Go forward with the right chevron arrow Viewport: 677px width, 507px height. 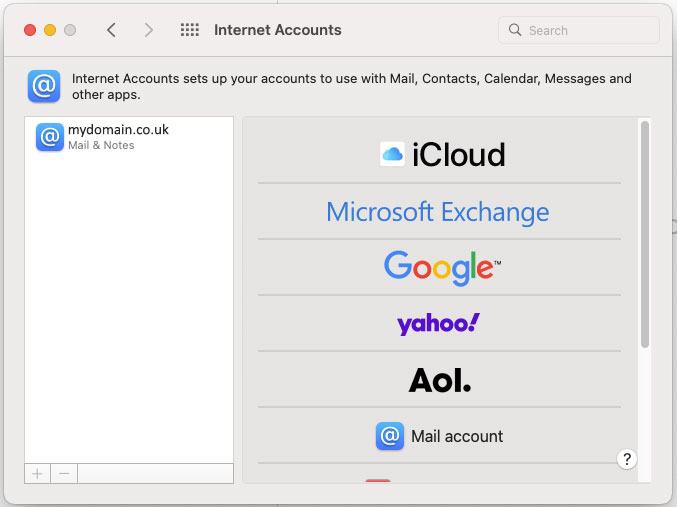[149, 30]
